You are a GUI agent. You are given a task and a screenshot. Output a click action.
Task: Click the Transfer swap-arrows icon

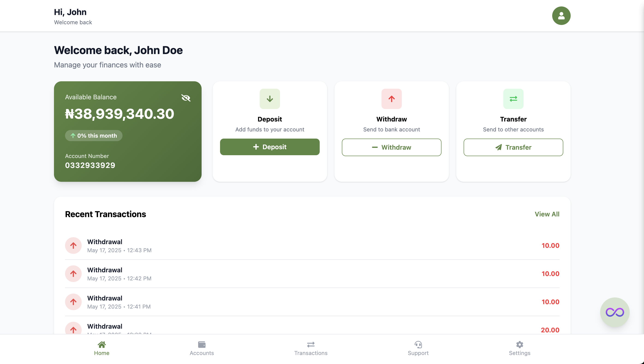point(513,99)
